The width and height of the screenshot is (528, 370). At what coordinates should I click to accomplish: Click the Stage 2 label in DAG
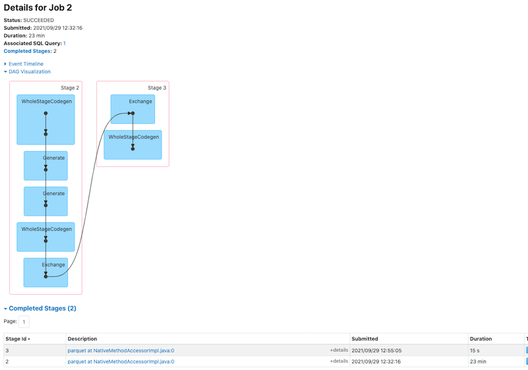point(70,88)
